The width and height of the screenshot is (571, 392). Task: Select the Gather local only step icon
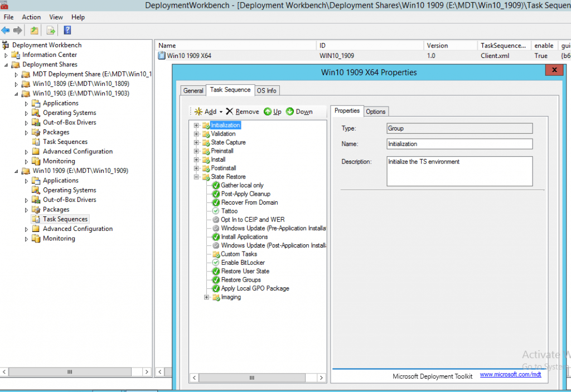click(x=216, y=186)
